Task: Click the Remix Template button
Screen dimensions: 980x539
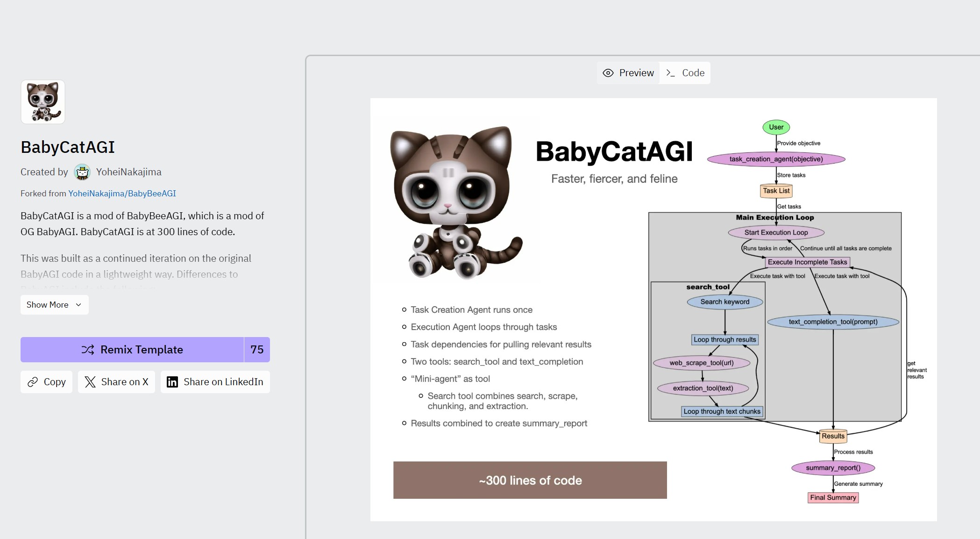Action: click(132, 350)
